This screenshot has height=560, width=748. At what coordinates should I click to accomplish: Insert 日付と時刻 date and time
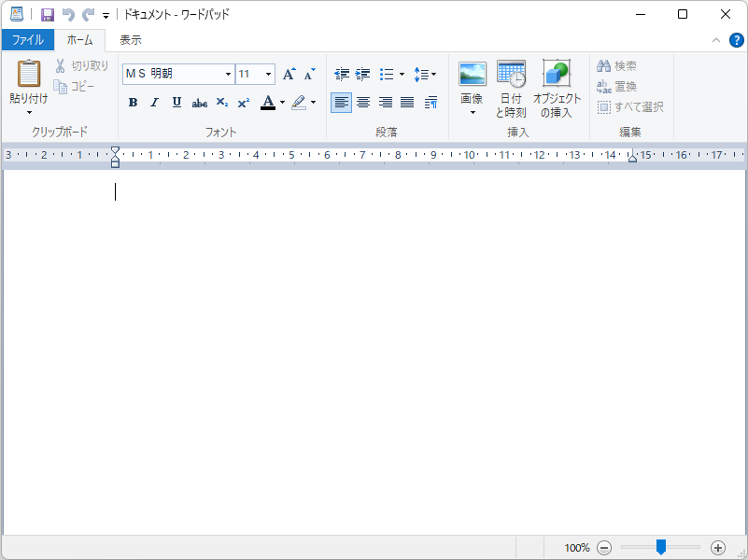511,89
